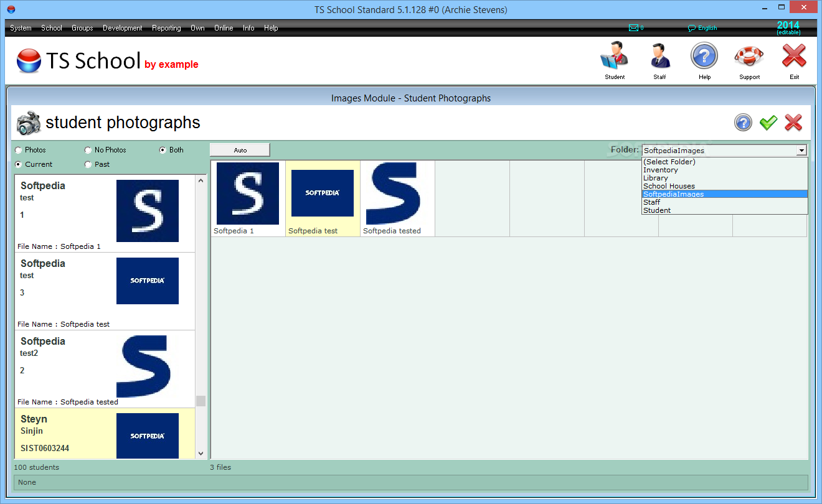Viewport: 822px width, 504px height.
Task: Select the Photos radio button
Action: point(18,150)
